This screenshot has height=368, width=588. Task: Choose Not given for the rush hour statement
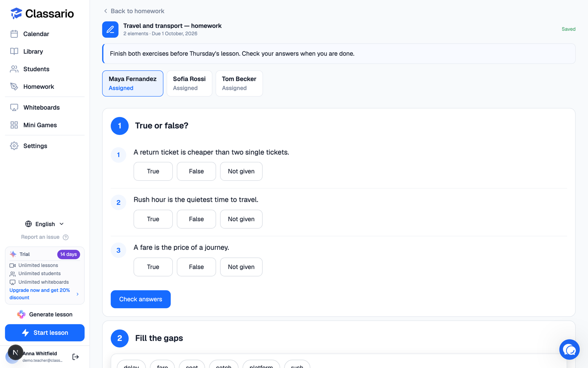[241, 219]
